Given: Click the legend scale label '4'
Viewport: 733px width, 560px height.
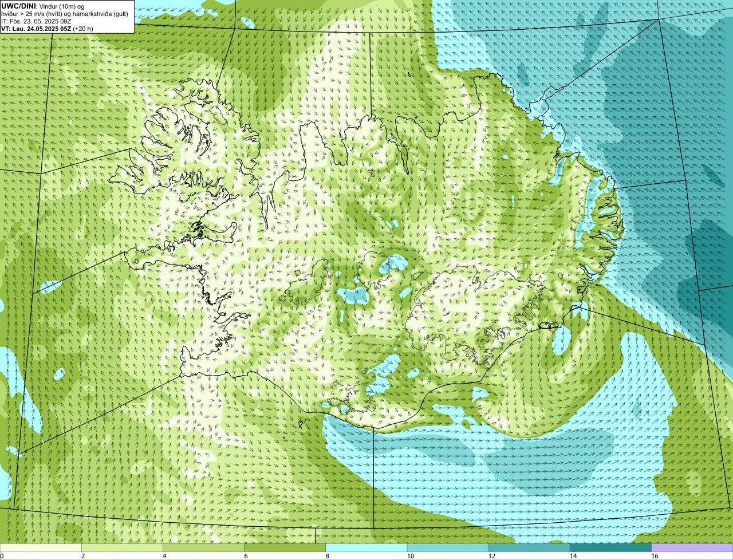Looking at the screenshot, I should [164, 556].
